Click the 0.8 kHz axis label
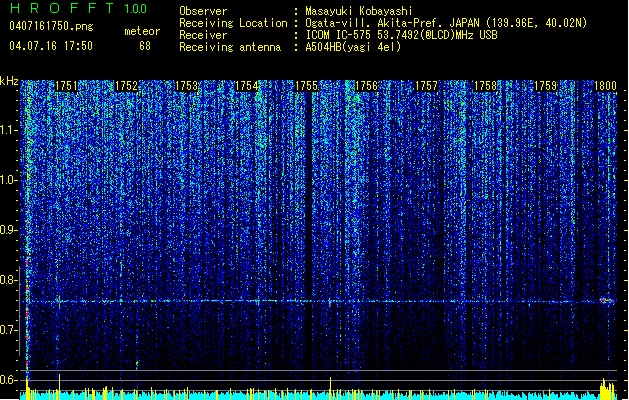The width and height of the screenshot is (629, 400). (x=8, y=280)
